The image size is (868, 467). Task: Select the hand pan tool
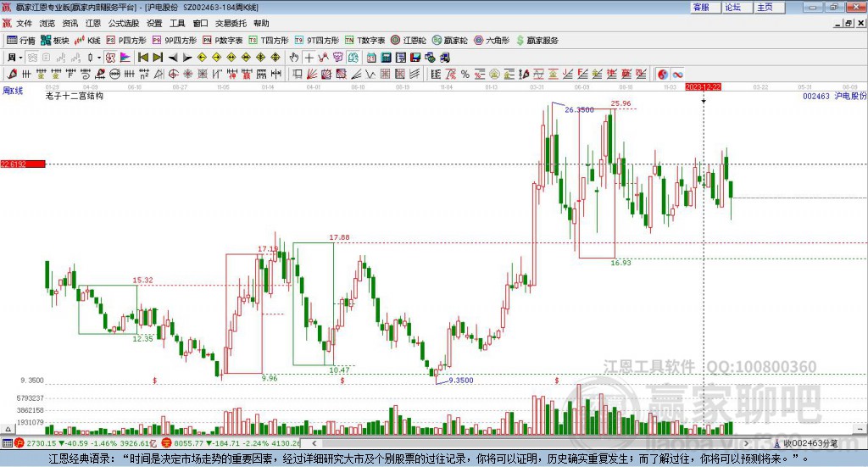pos(293,58)
